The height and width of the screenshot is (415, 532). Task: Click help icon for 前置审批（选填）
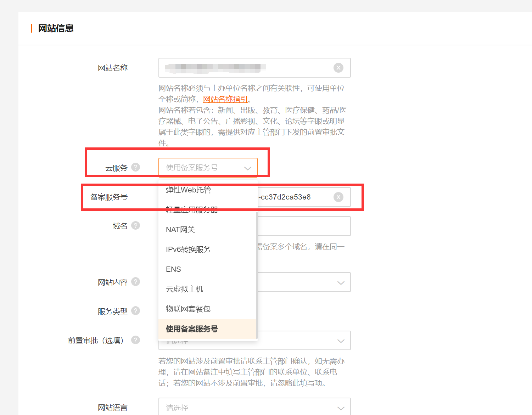(x=135, y=340)
